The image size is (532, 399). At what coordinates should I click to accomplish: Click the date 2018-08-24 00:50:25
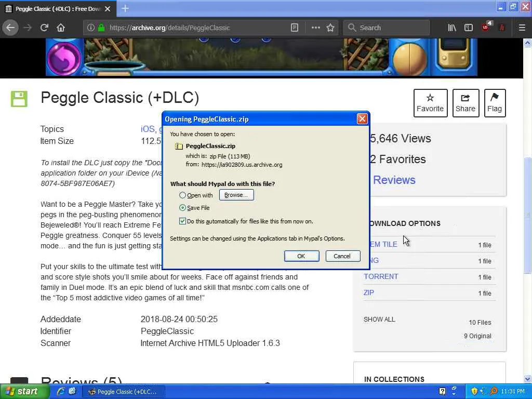[x=179, y=320]
